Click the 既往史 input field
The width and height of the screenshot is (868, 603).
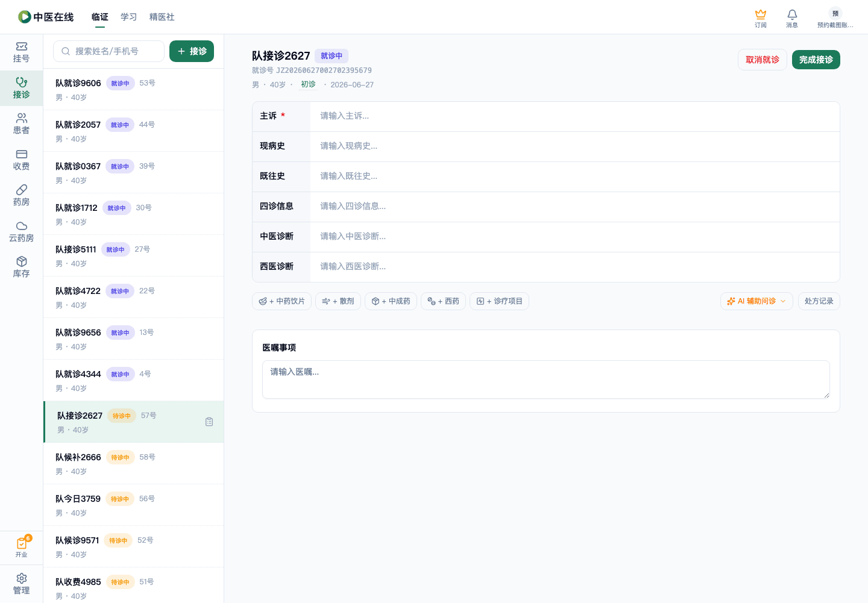(575, 177)
